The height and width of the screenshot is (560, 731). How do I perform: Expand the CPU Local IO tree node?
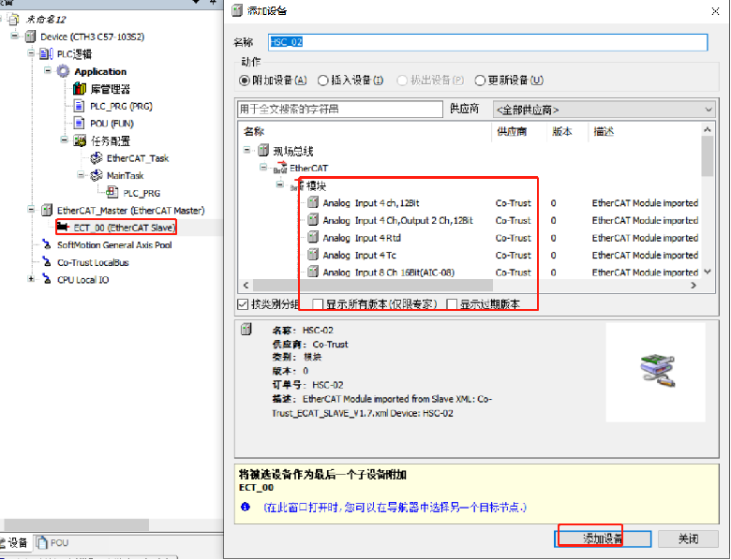pos(31,279)
